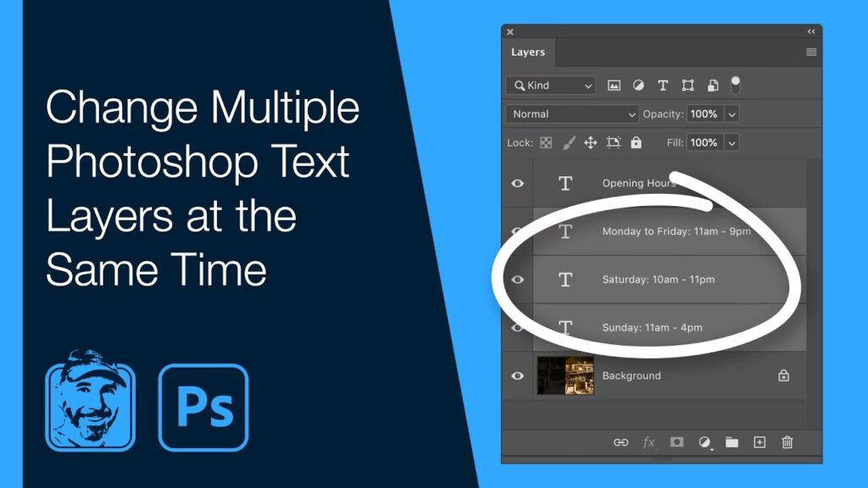Expand the Opacity slider dropdown arrow

(x=732, y=114)
